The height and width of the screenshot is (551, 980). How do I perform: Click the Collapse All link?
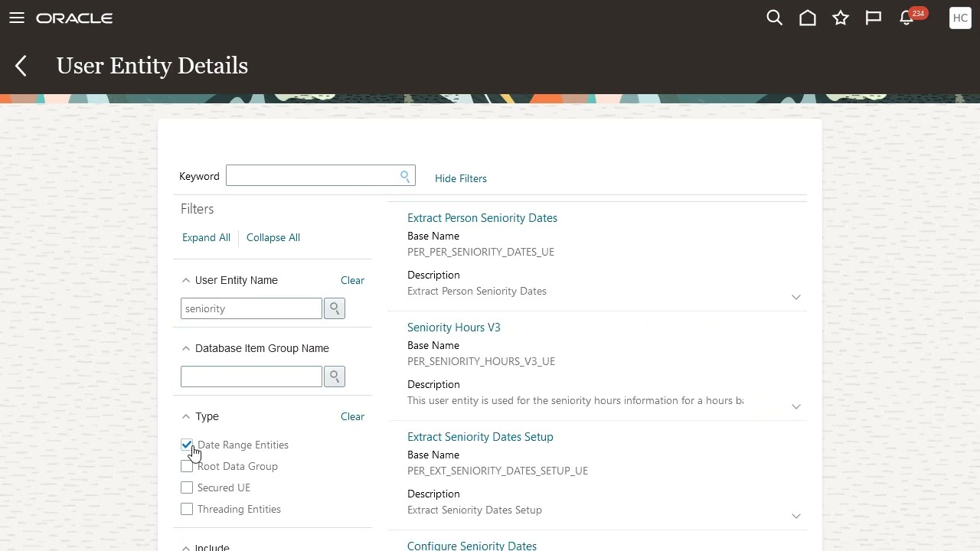(273, 237)
